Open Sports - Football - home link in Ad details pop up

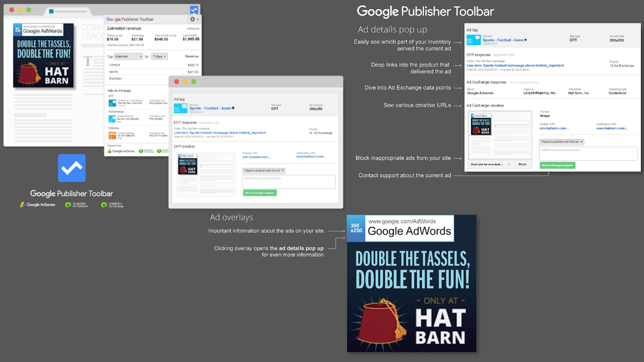(x=503, y=40)
